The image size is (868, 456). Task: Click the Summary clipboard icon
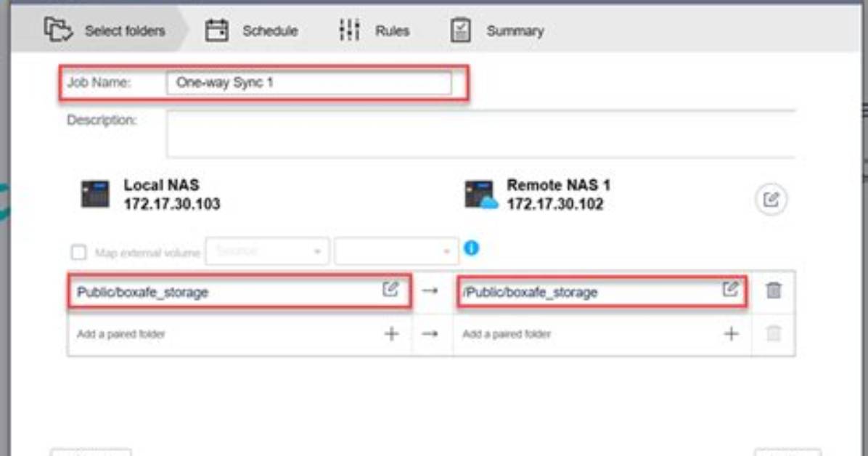[461, 30]
